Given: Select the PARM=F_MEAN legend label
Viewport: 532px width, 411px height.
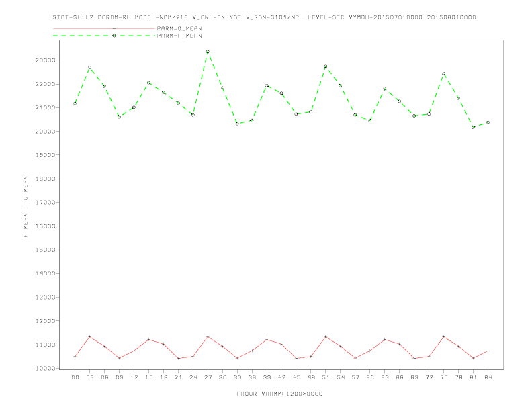Looking at the screenshot, I should [179, 36].
